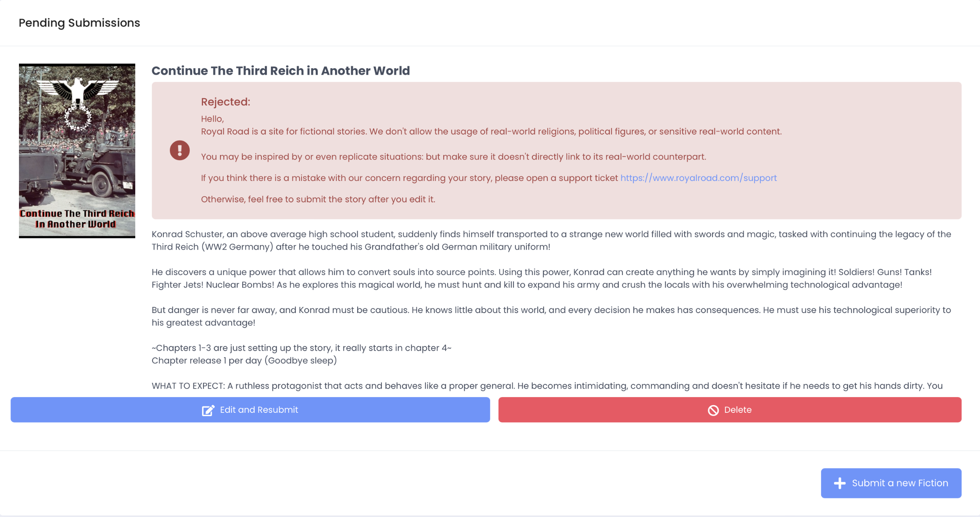Click the Pending Submissions page heading
Viewport: 980px width, 517px height.
(79, 23)
